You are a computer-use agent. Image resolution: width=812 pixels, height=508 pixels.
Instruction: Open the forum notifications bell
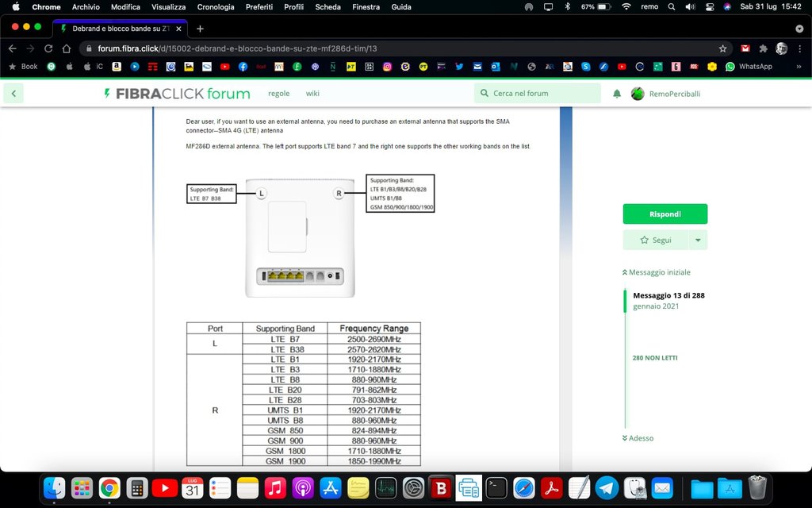coord(617,94)
